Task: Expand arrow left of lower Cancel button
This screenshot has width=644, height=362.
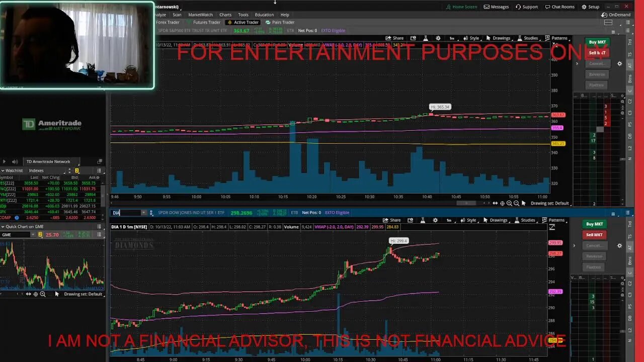Action: click(x=574, y=246)
